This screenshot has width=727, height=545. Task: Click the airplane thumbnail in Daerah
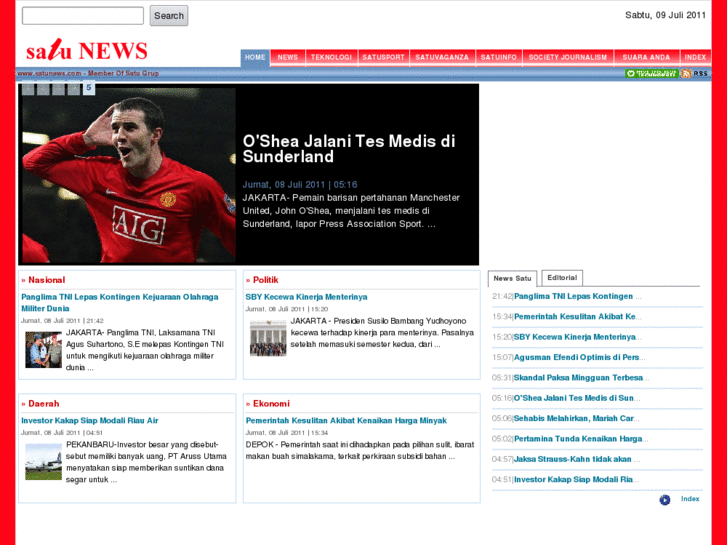tap(43, 462)
